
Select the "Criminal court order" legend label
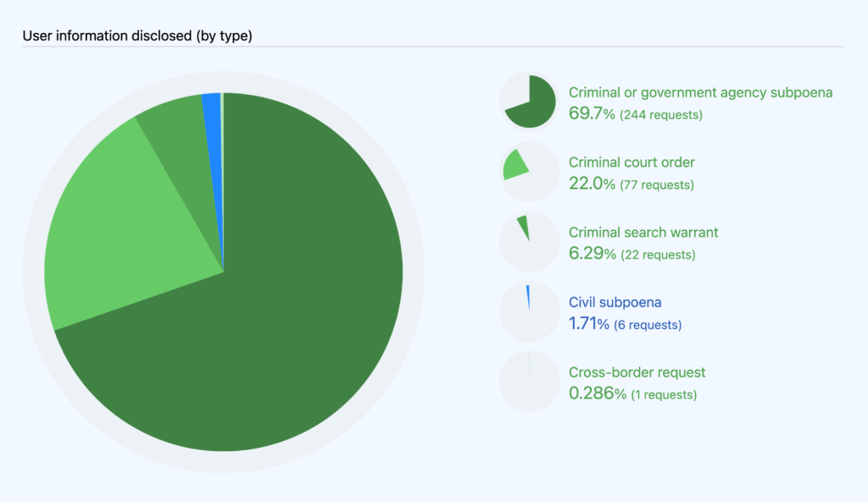click(x=632, y=162)
